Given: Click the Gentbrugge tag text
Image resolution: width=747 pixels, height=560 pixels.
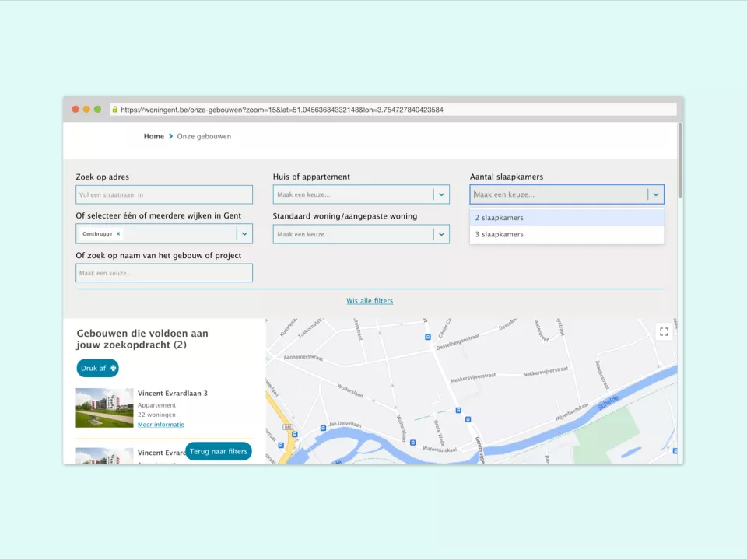Looking at the screenshot, I should (97, 234).
